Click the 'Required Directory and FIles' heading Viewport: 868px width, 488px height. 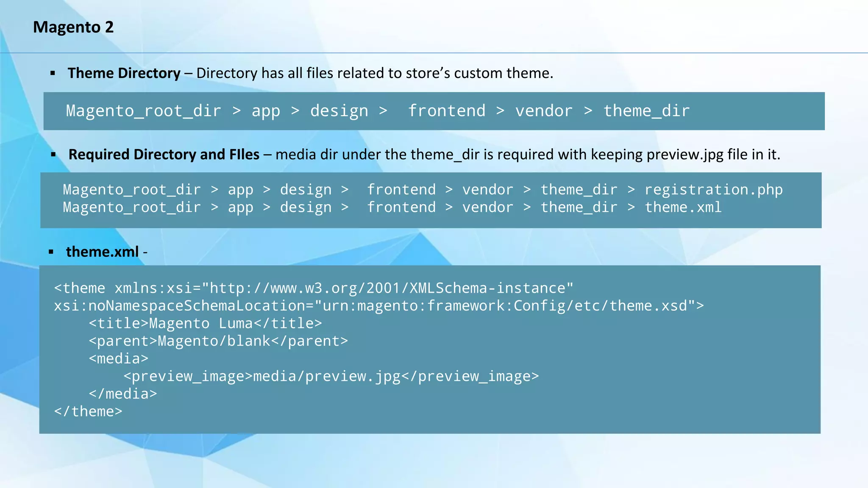pos(164,155)
